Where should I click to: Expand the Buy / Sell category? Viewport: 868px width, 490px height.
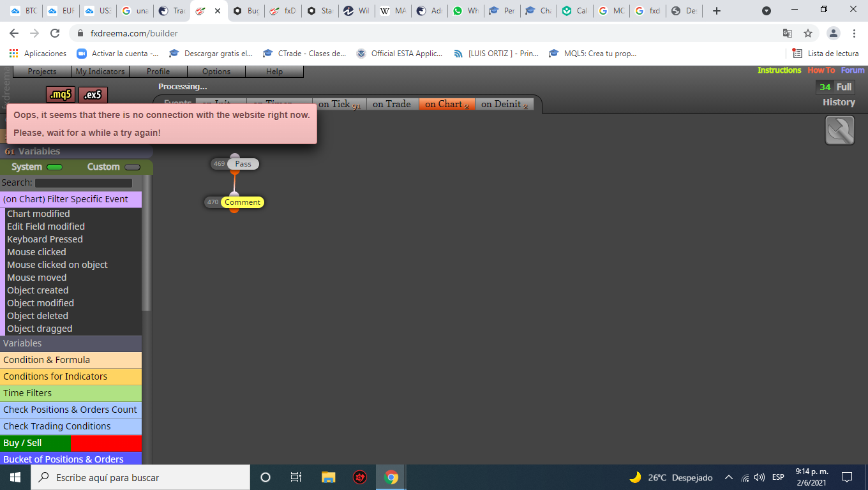(x=71, y=443)
